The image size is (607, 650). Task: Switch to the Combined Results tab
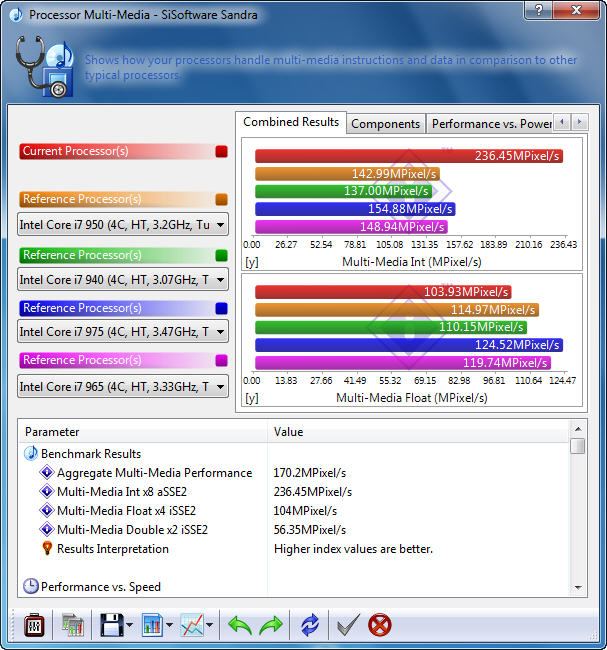click(291, 122)
